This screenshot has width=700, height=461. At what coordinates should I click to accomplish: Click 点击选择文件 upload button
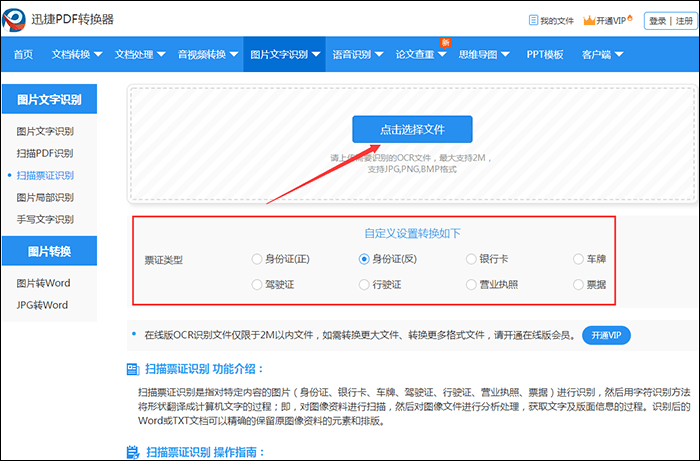point(412,129)
